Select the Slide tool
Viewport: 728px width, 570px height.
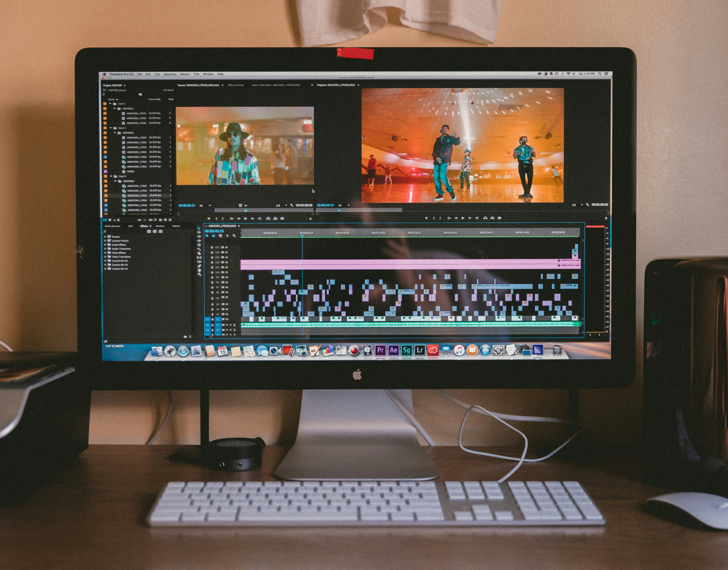click(x=199, y=262)
